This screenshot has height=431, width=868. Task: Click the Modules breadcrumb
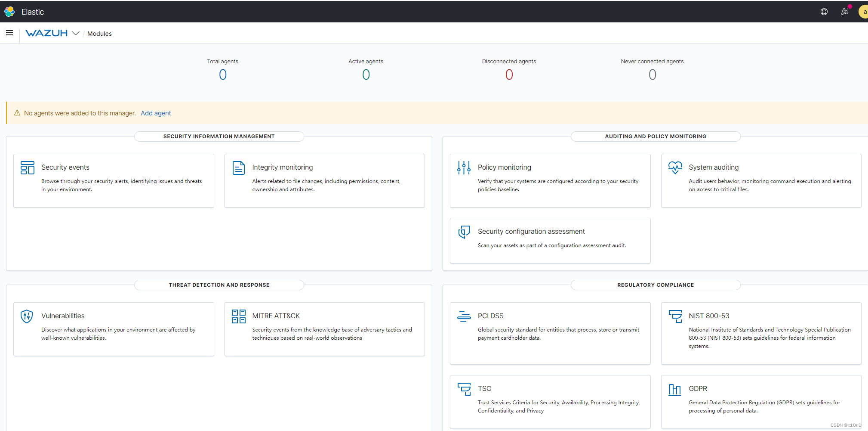99,34
